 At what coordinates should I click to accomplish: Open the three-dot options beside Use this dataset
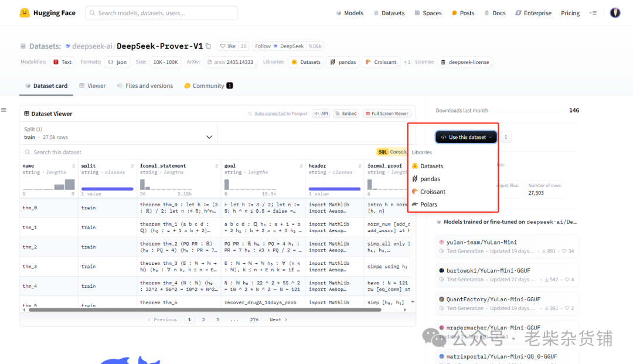click(x=506, y=137)
